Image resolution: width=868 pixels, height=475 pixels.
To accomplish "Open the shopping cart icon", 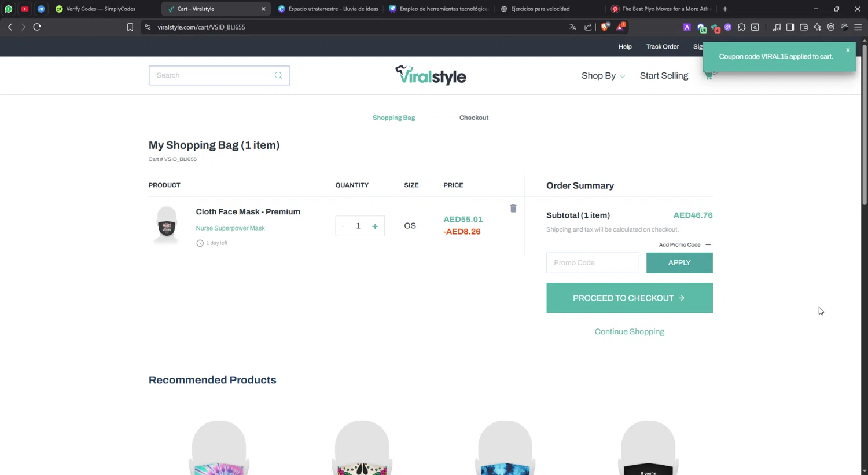I will coord(708,76).
